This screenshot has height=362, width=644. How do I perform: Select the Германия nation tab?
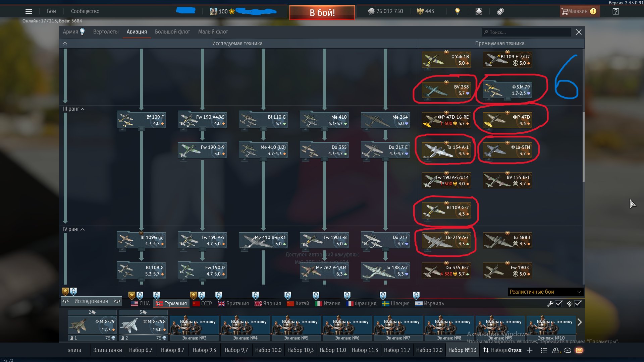point(171,304)
